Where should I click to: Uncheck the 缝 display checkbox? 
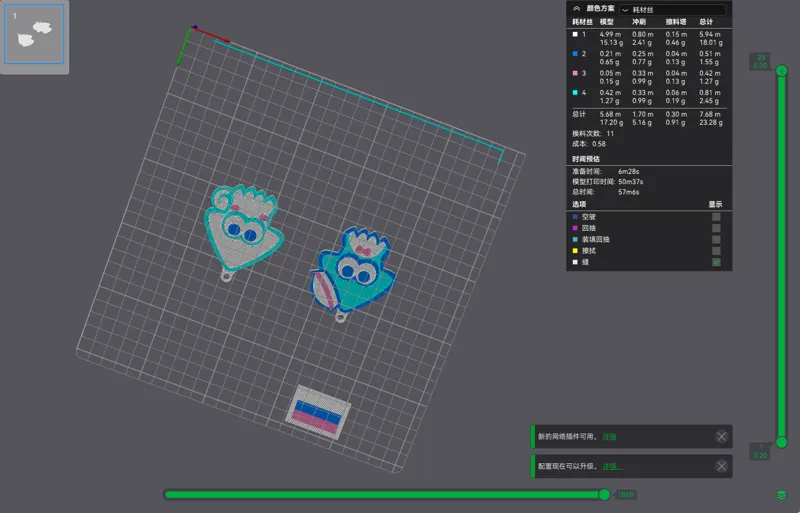tap(716, 262)
